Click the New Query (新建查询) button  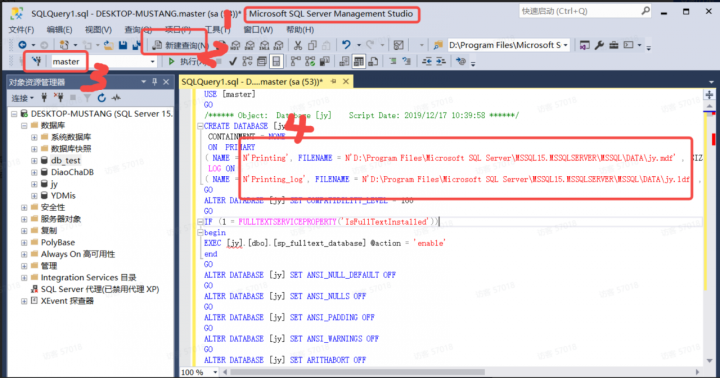tap(180, 45)
